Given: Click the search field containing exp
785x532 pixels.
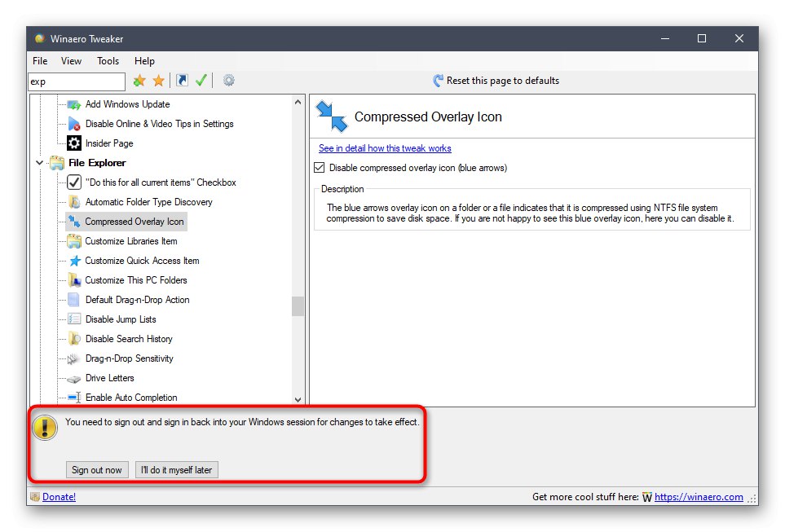Looking at the screenshot, I should (x=77, y=81).
